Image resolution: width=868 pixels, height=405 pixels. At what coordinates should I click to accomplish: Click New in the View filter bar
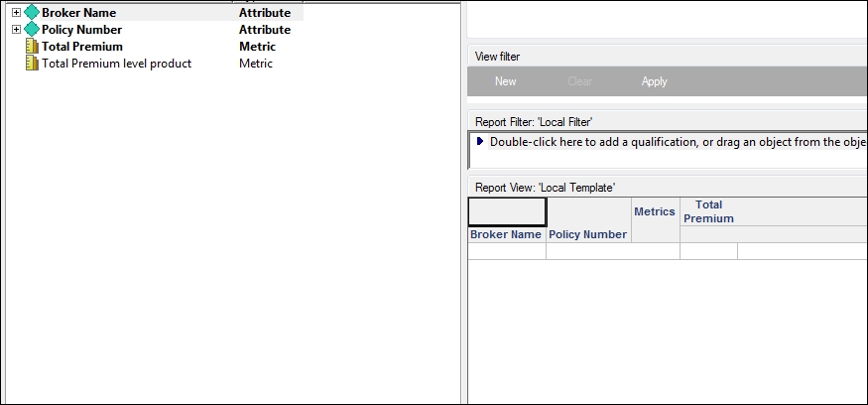505,81
